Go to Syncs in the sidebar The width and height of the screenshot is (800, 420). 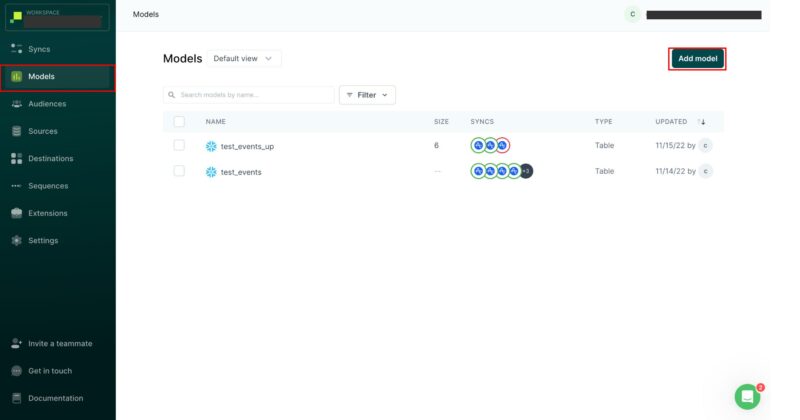click(39, 49)
